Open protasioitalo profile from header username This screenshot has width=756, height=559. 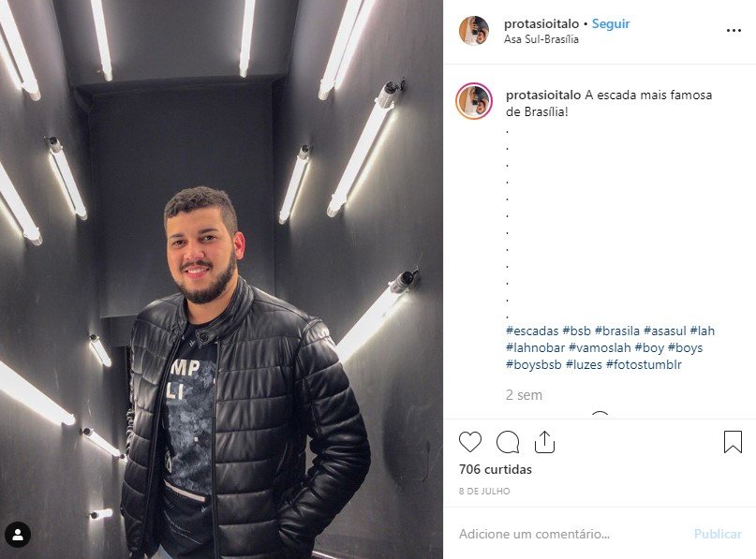[x=541, y=23]
